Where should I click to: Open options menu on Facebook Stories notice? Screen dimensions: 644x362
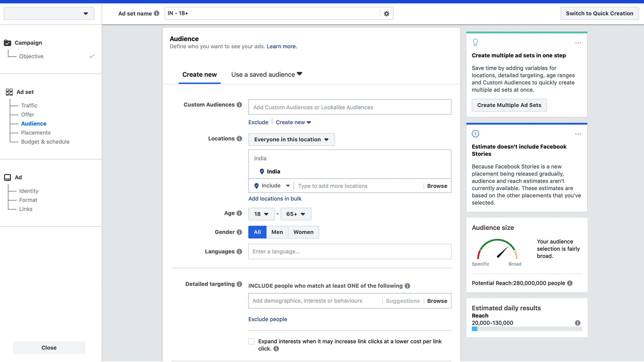coord(578,134)
